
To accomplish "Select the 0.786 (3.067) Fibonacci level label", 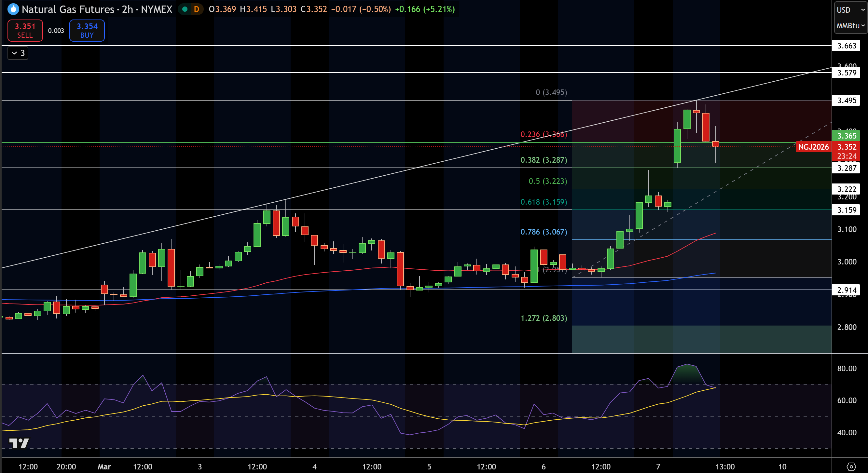I will pos(544,232).
